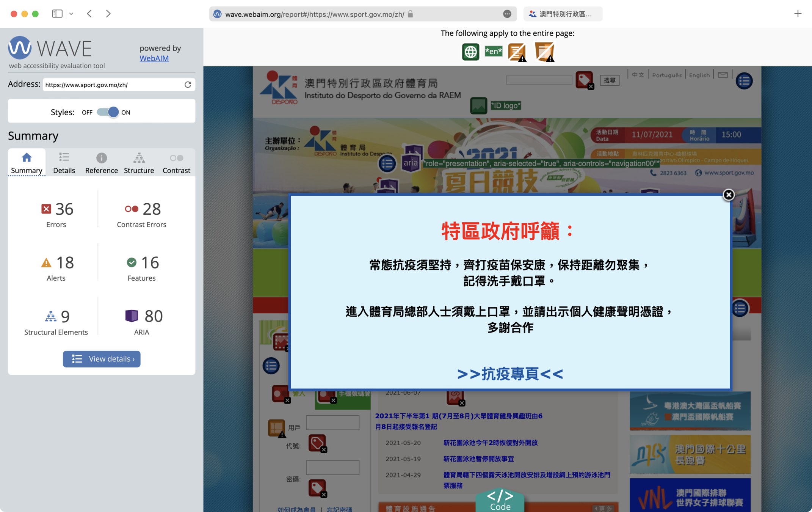Viewport: 812px width, 512px height.
Task: Click the missing form label icon beside search
Action: [x=585, y=80]
